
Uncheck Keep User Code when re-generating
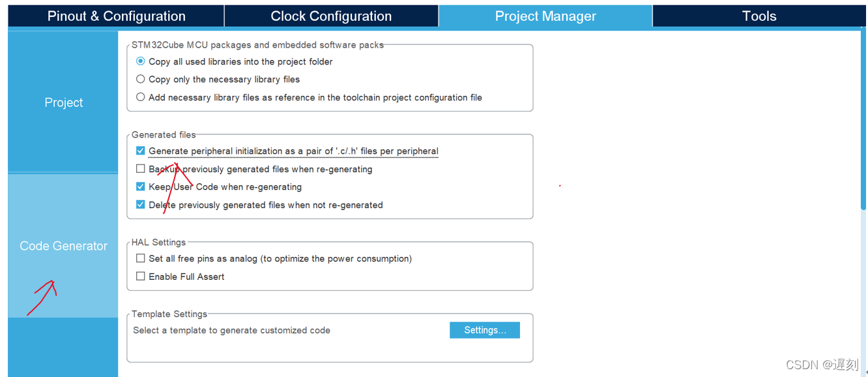click(140, 187)
